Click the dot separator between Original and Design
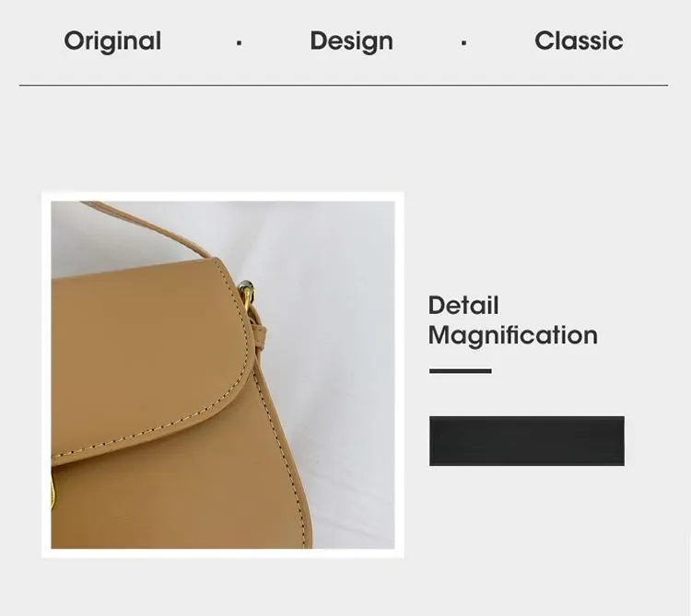 [x=239, y=43]
